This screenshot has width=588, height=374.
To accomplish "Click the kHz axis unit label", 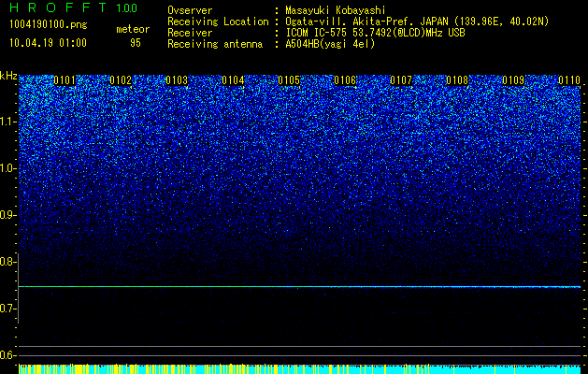I will coord(8,76).
